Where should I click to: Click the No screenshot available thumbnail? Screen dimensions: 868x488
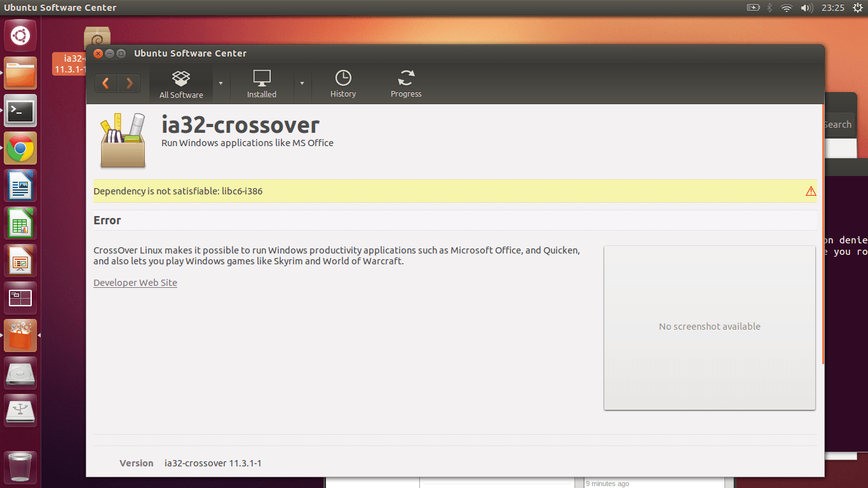709,327
